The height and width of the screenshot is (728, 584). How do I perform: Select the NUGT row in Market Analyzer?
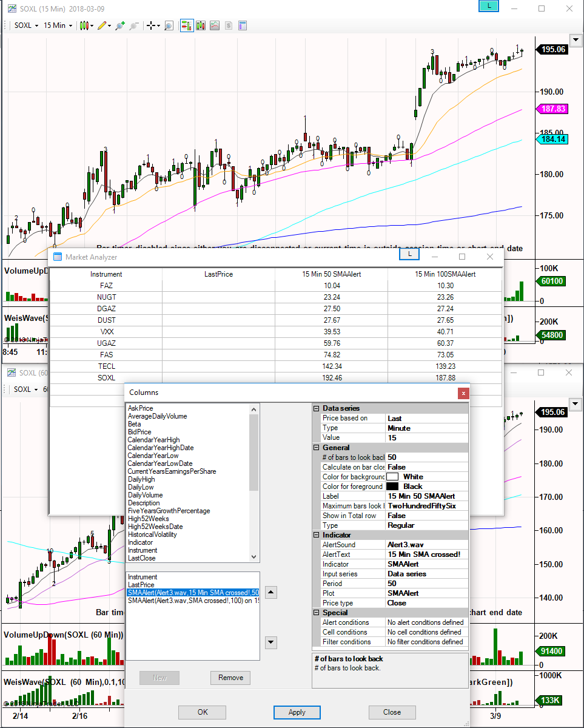[x=276, y=297]
